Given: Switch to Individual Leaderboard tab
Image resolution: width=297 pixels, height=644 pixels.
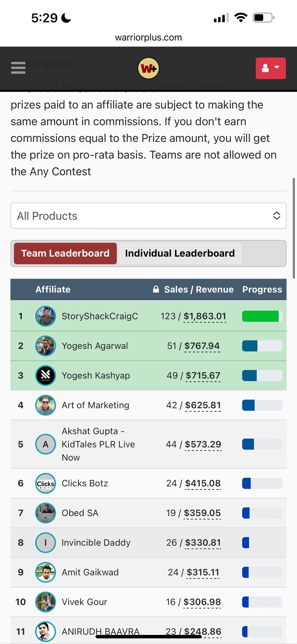Looking at the screenshot, I should (180, 253).
